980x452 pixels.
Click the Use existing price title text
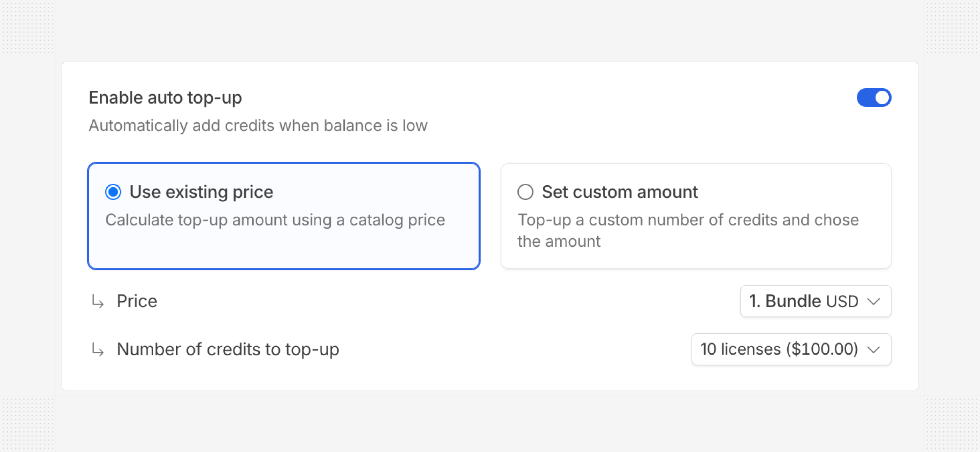tap(201, 192)
